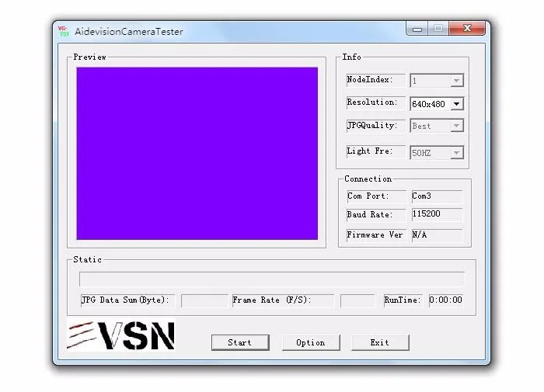Minimize the AidevisionCameraTester window
Viewport: 544px width, 392px height.
click(417, 29)
